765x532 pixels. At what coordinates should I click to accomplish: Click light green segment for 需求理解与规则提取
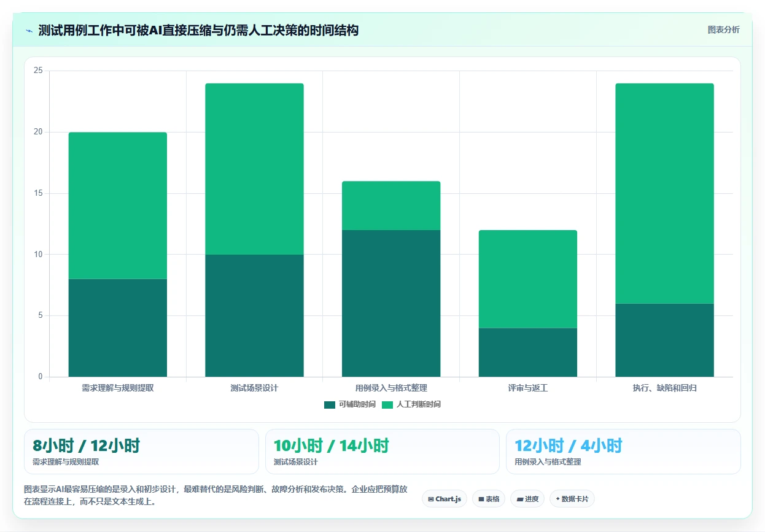[x=118, y=206]
